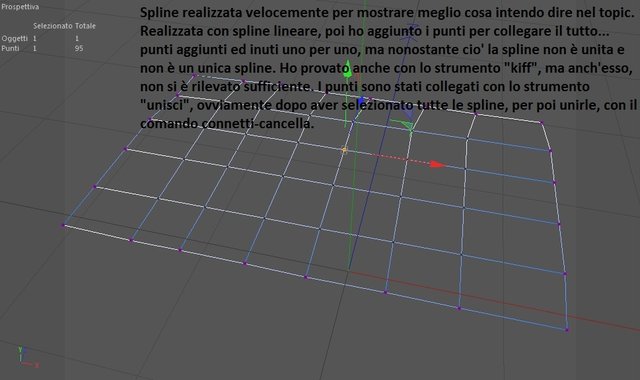Viewport: 640px width, 380px height.
Task: Grab the red X-axis arrow handle
Action: point(437,164)
